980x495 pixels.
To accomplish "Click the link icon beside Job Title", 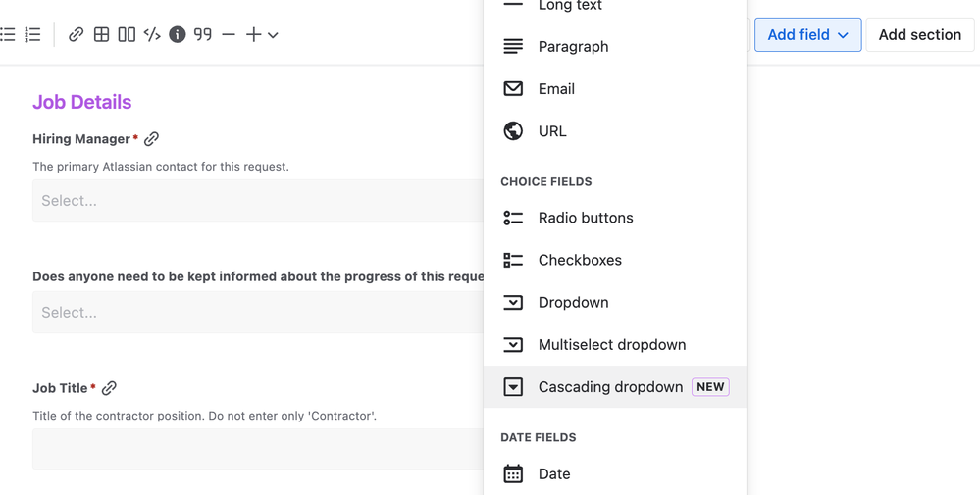I will pyautogui.click(x=109, y=388).
